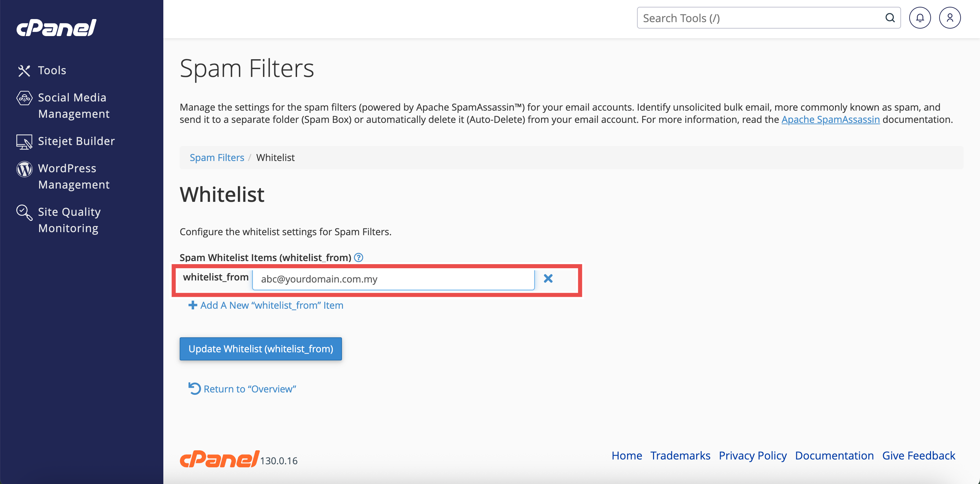Open Tools from the sidebar

point(52,70)
